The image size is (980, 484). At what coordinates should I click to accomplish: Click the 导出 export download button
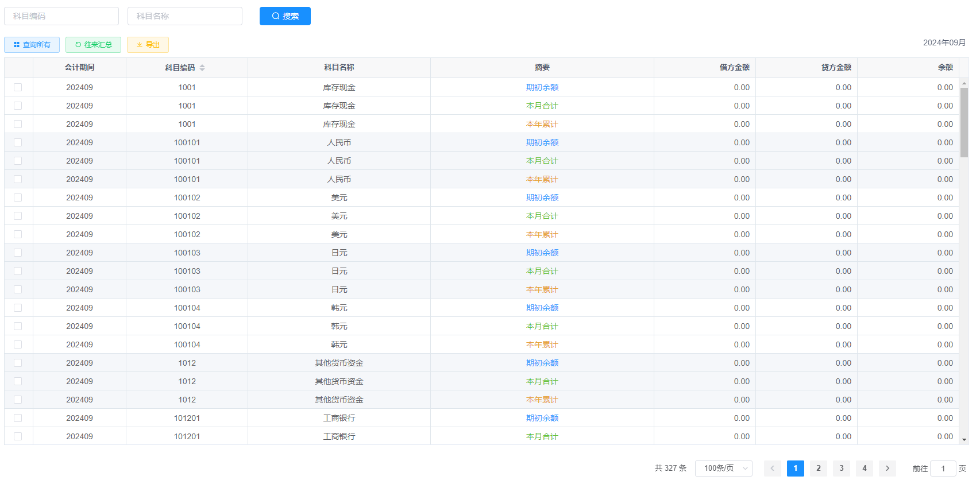pos(148,45)
